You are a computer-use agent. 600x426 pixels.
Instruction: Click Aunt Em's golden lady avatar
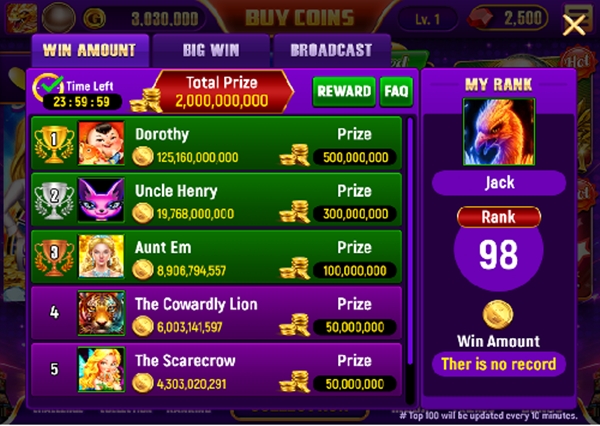[x=101, y=256]
